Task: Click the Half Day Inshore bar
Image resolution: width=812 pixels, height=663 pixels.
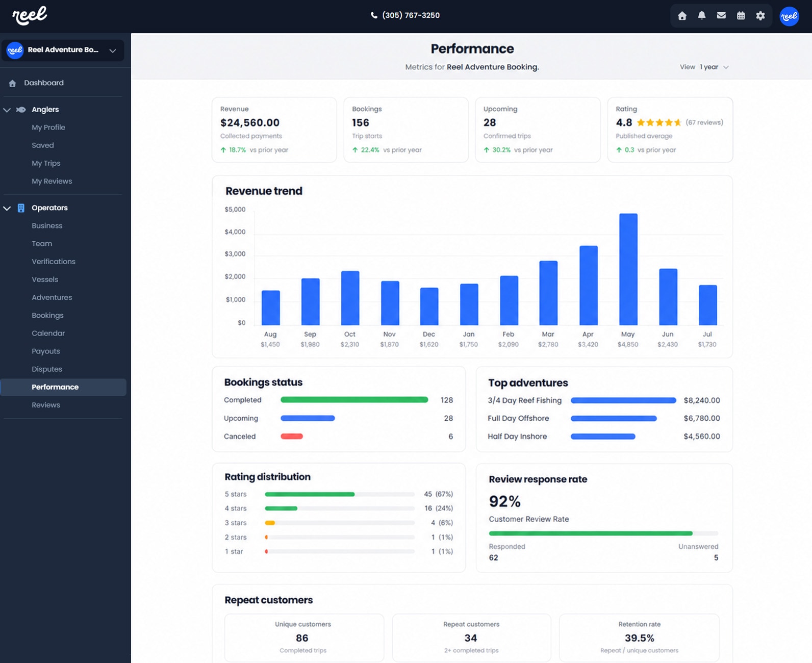Action: click(x=603, y=437)
